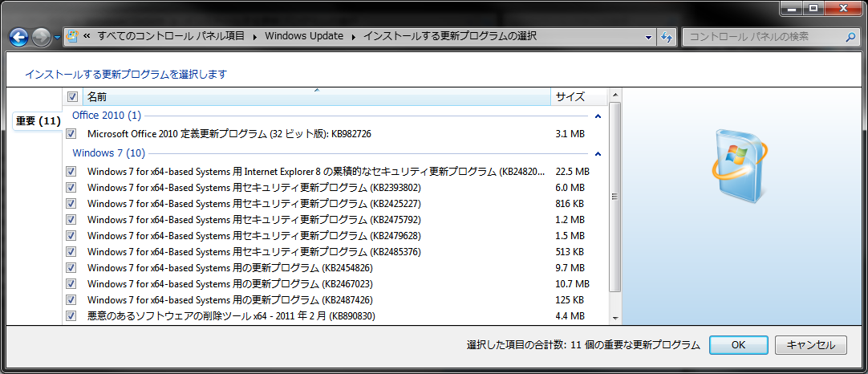Click the 10.7 MB size value

[572, 283]
